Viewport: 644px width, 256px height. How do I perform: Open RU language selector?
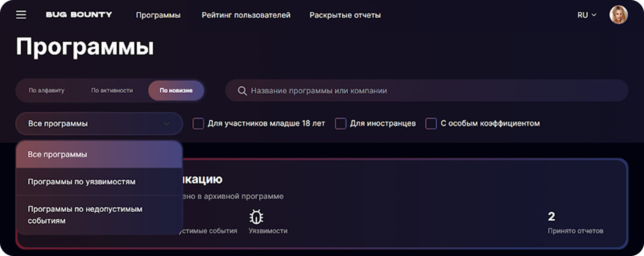click(x=583, y=15)
